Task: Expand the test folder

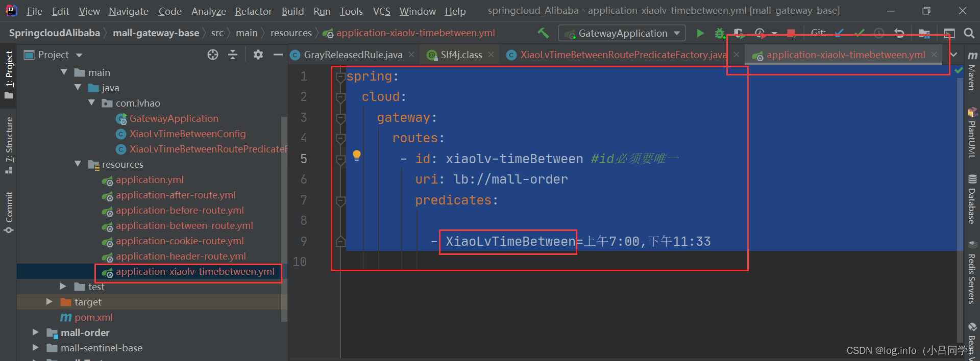Action: (x=63, y=287)
